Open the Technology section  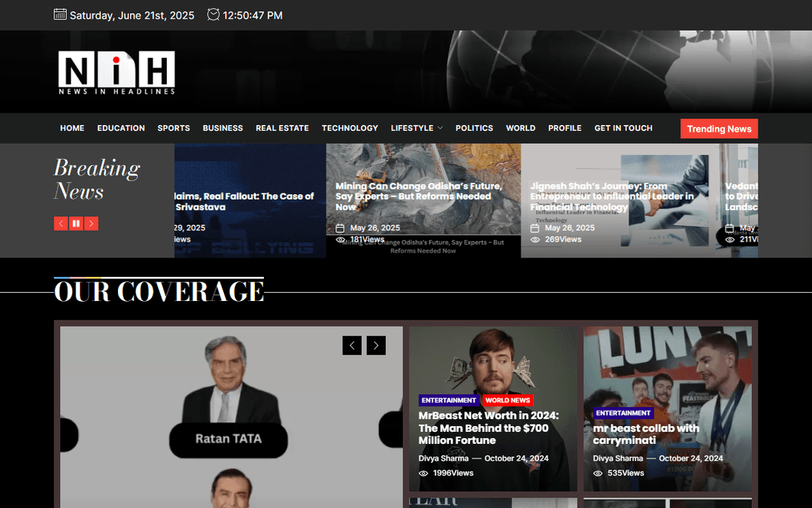pos(350,128)
